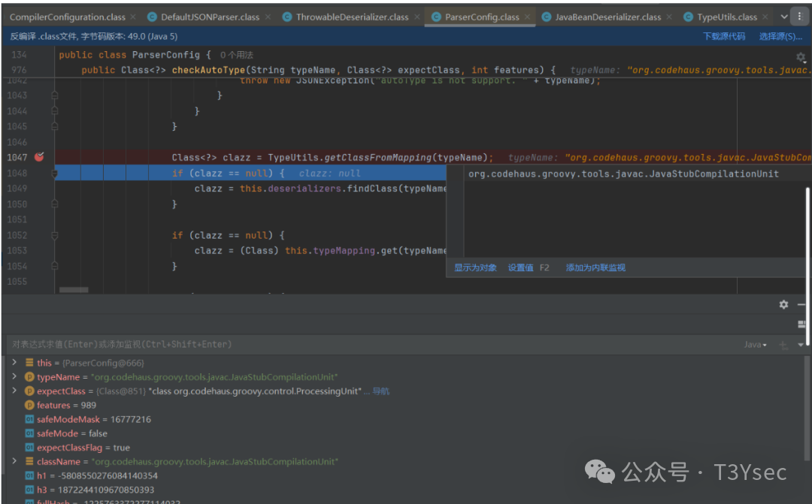Expand the typeName variable node
Screen dimensions: 812x504
(14, 377)
